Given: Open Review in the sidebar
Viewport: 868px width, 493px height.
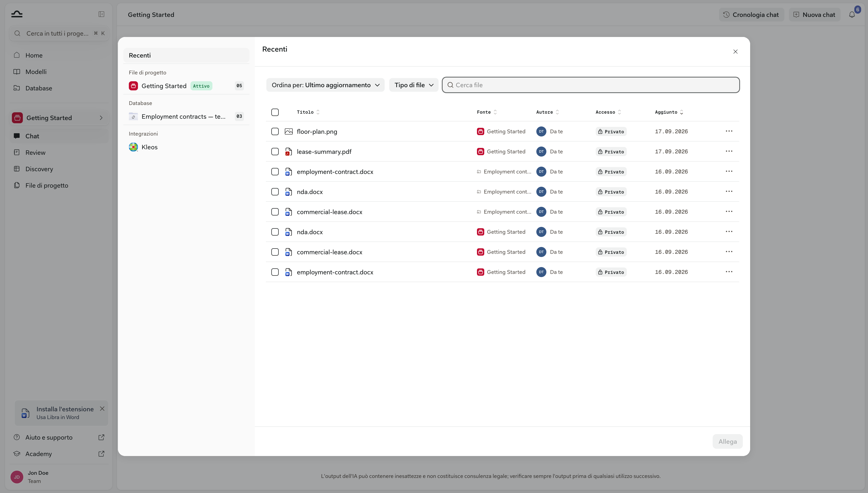Looking at the screenshot, I should pos(59,152).
